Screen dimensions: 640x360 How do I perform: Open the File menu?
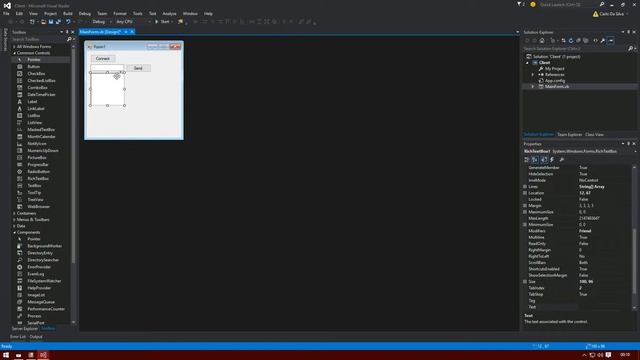tap(6, 13)
